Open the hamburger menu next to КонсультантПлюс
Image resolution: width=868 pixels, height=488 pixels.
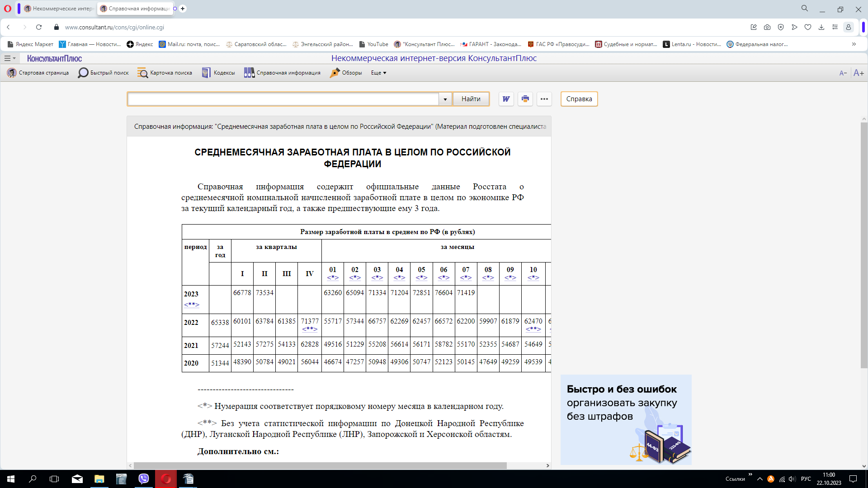9,58
